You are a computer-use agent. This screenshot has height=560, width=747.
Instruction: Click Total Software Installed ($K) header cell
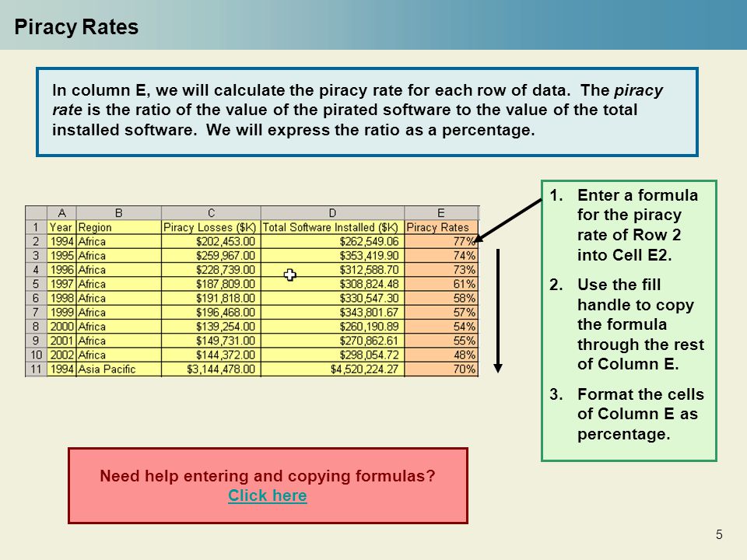[x=332, y=227]
